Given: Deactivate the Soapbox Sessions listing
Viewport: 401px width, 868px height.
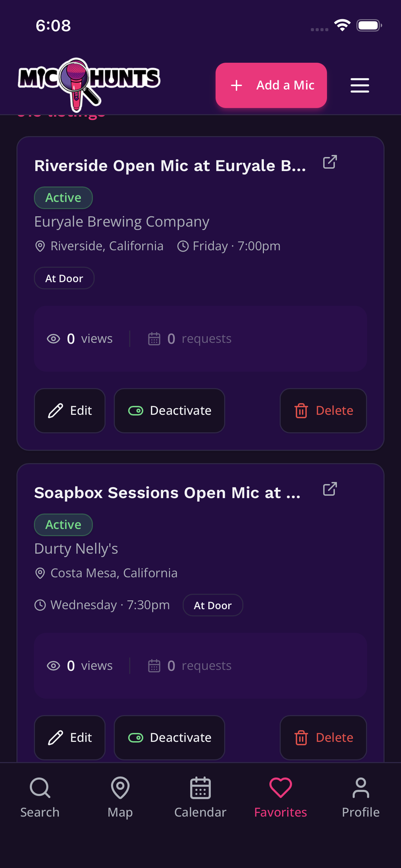Looking at the screenshot, I should click(169, 738).
